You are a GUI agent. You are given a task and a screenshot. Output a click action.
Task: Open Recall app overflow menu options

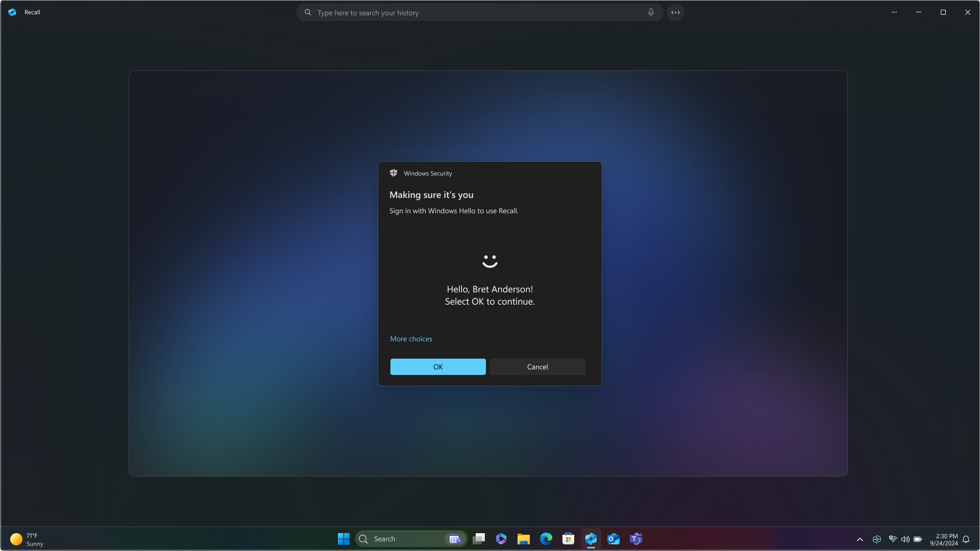pos(894,12)
